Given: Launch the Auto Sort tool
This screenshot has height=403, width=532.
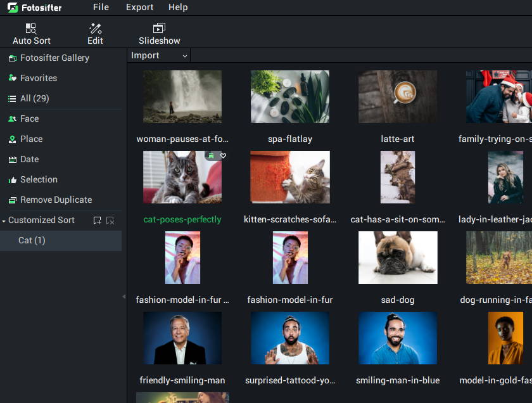Looking at the screenshot, I should [x=32, y=34].
